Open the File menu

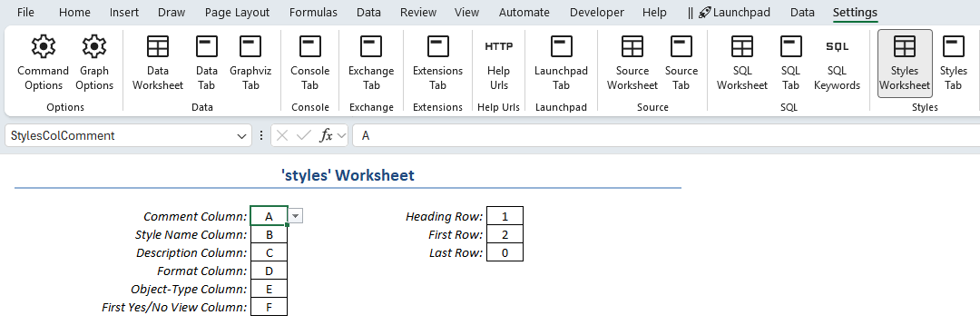pyautogui.click(x=25, y=13)
